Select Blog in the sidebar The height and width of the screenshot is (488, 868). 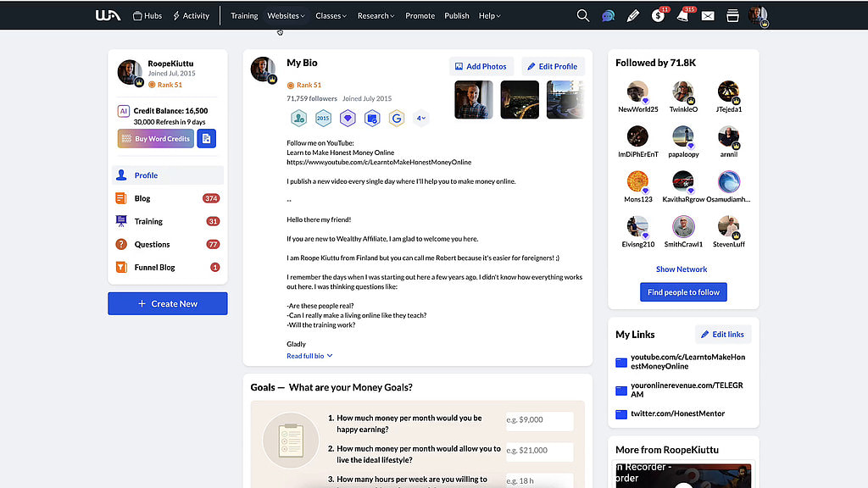pos(168,198)
